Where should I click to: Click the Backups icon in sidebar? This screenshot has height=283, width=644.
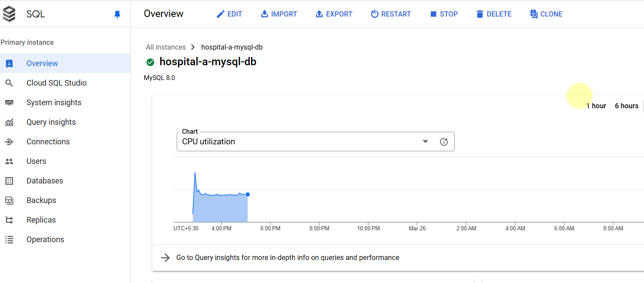pyautogui.click(x=9, y=200)
